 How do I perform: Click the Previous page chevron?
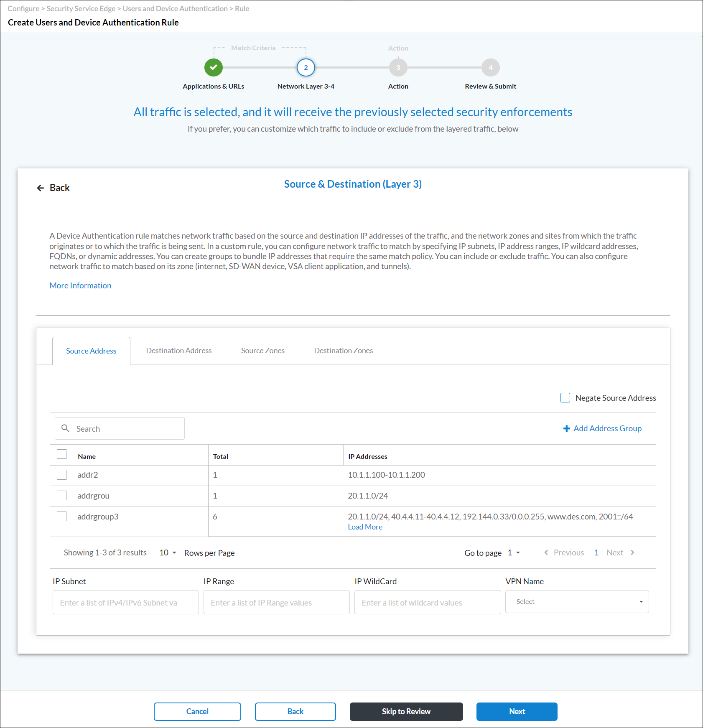546,552
